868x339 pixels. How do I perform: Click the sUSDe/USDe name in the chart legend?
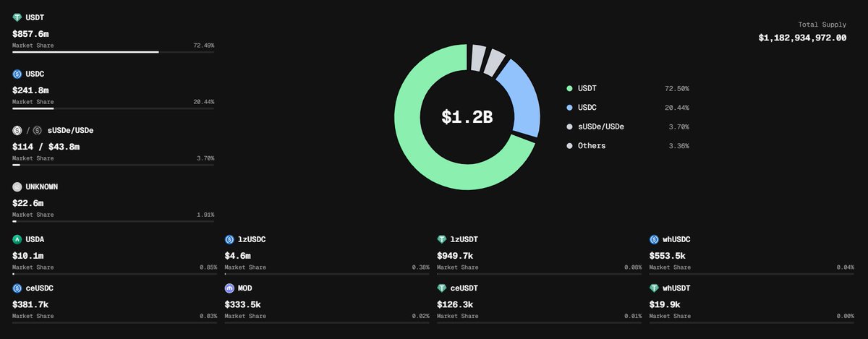(600, 126)
